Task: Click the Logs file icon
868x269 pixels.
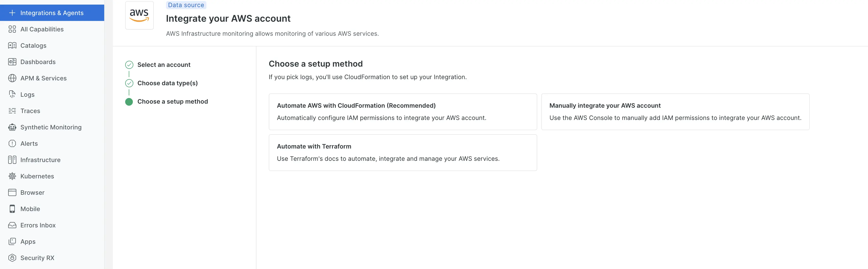Action: pyautogui.click(x=12, y=95)
